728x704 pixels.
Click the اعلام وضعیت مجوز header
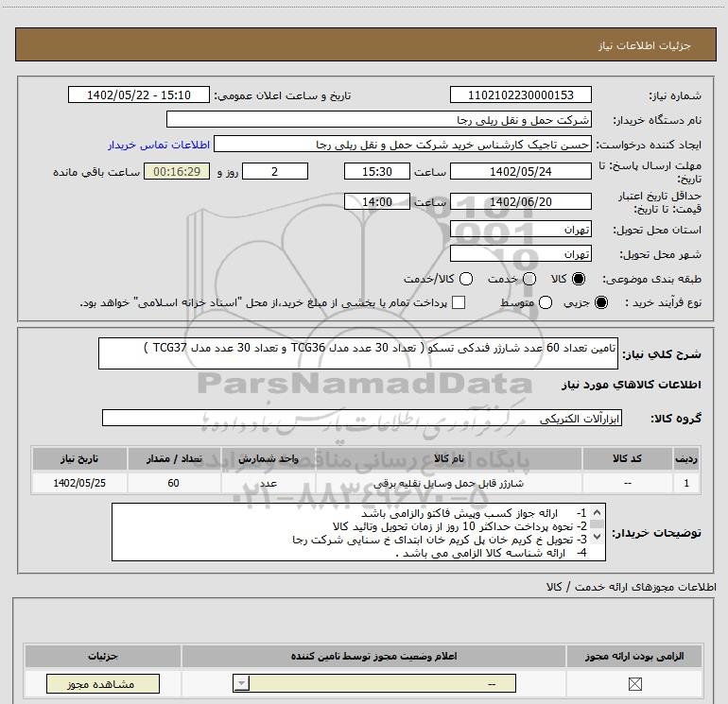(x=374, y=656)
